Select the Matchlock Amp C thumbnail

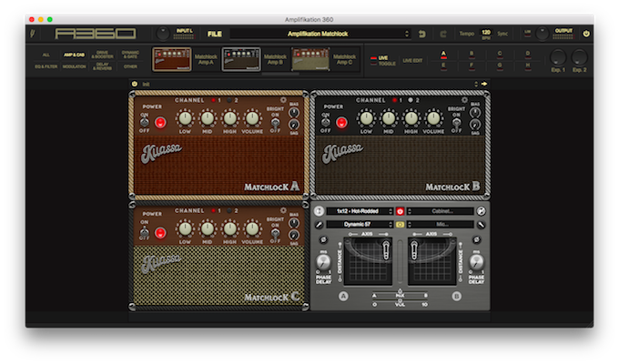[310, 59]
